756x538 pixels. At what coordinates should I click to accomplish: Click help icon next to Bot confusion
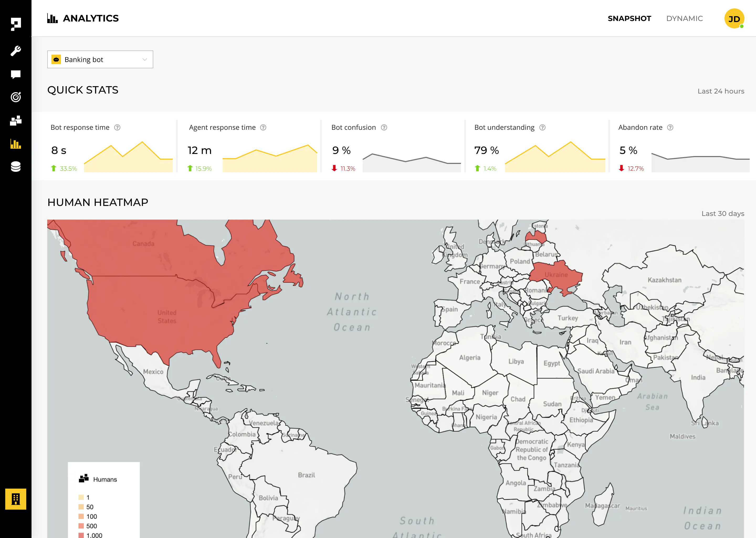[384, 128]
